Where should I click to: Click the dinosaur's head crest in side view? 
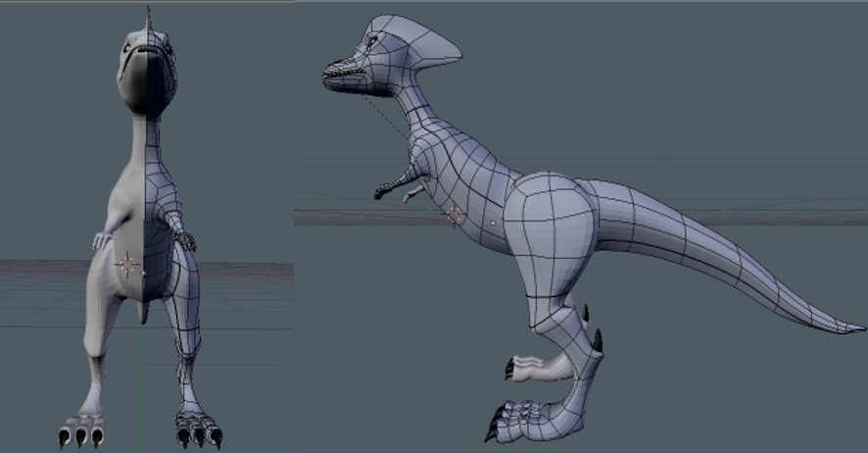(426, 39)
